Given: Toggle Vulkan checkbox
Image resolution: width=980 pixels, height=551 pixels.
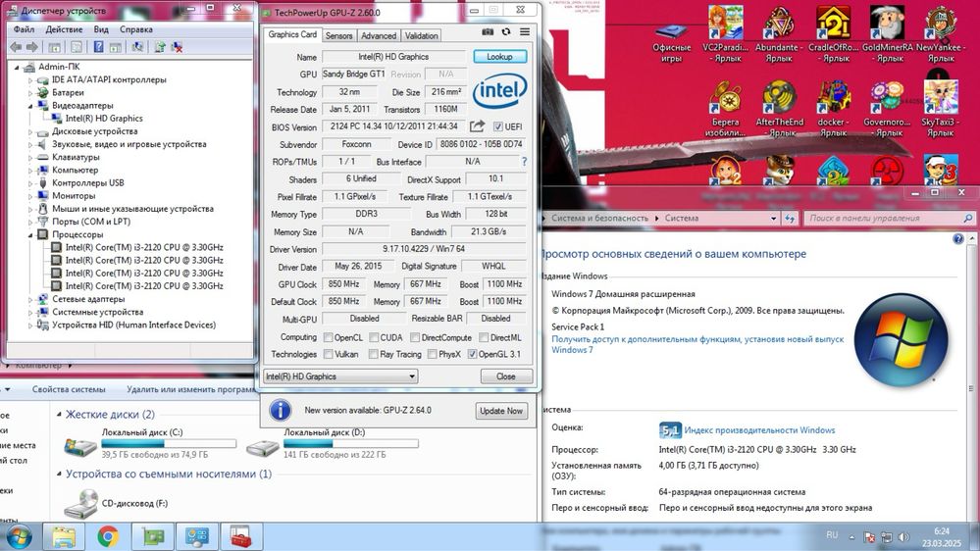Looking at the screenshot, I should [328, 354].
